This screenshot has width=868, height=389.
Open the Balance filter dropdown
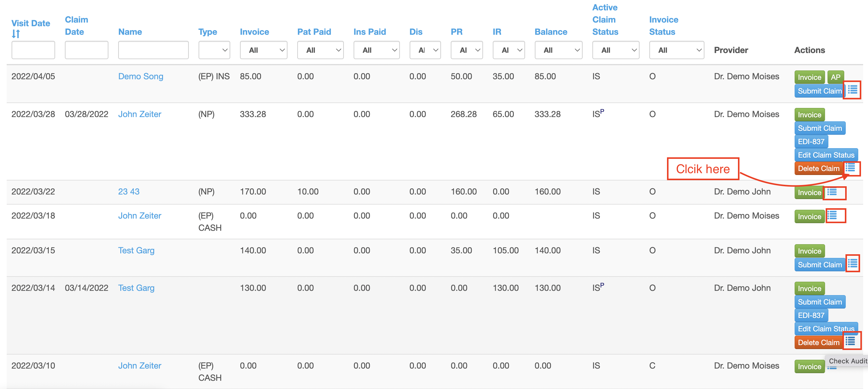point(559,50)
